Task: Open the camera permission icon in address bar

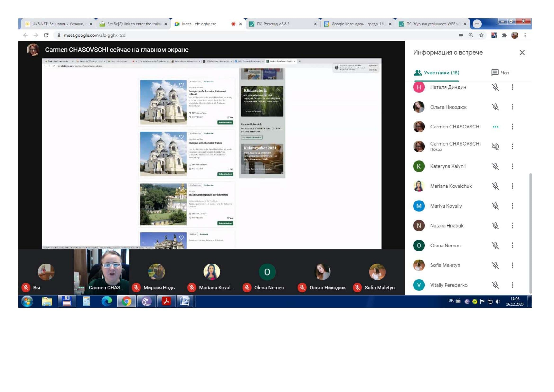Action: pos(460,35)
